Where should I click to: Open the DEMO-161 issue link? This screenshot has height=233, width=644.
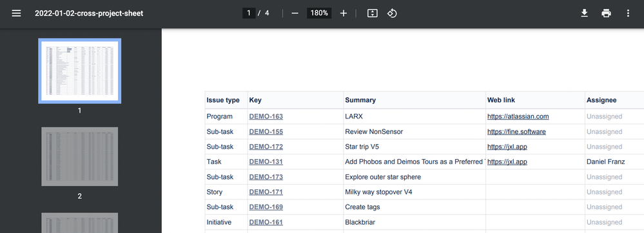(266, 222)
